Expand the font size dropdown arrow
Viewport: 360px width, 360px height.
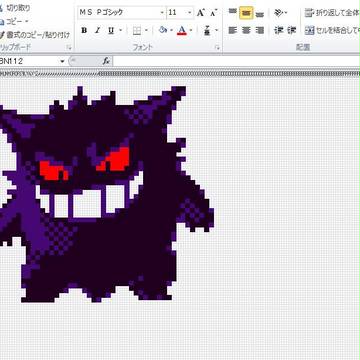[190, 13]
